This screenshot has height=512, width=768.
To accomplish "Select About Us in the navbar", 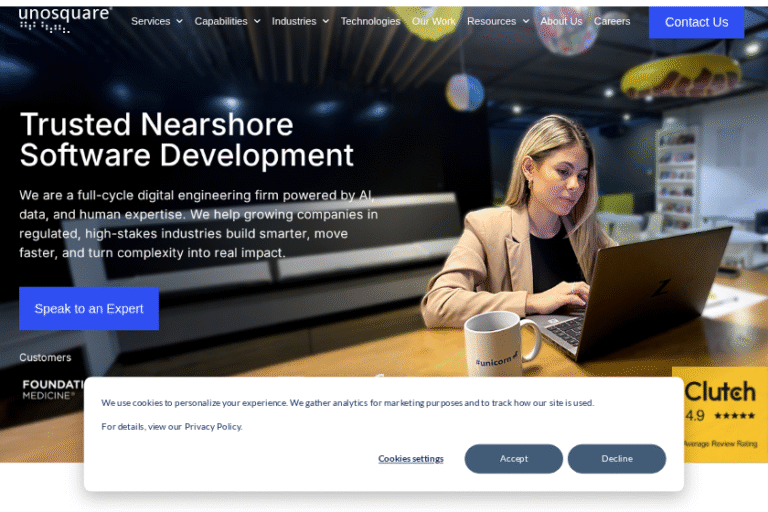I will pos(561,21).
